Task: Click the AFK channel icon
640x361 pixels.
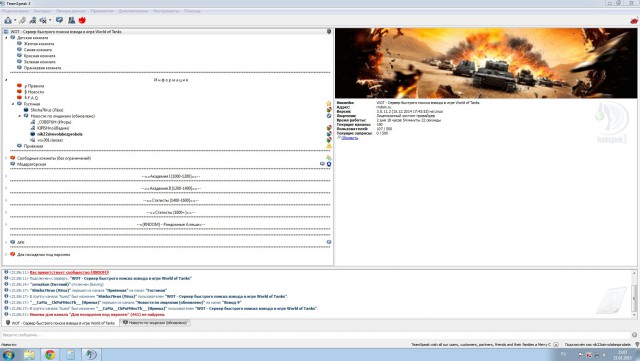Action: point(13,243)
